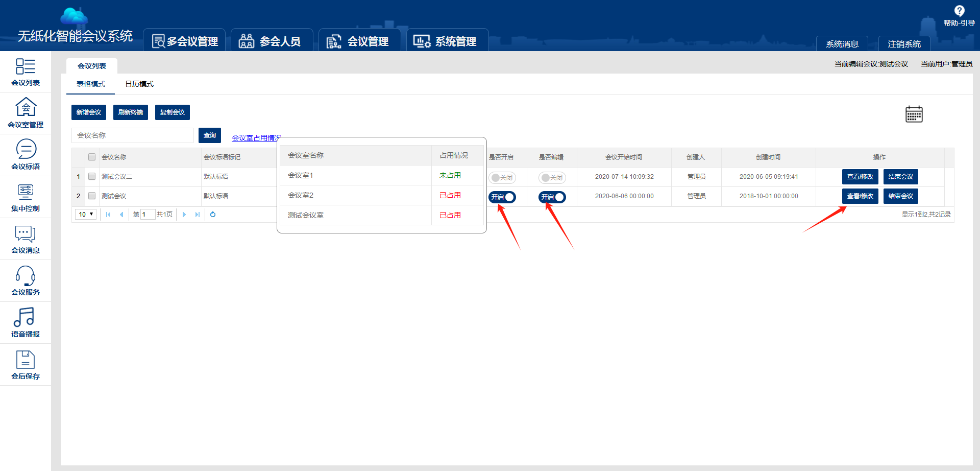980x471 pixels.
Task: Click the 查询 search button
Action: point(210,135)
